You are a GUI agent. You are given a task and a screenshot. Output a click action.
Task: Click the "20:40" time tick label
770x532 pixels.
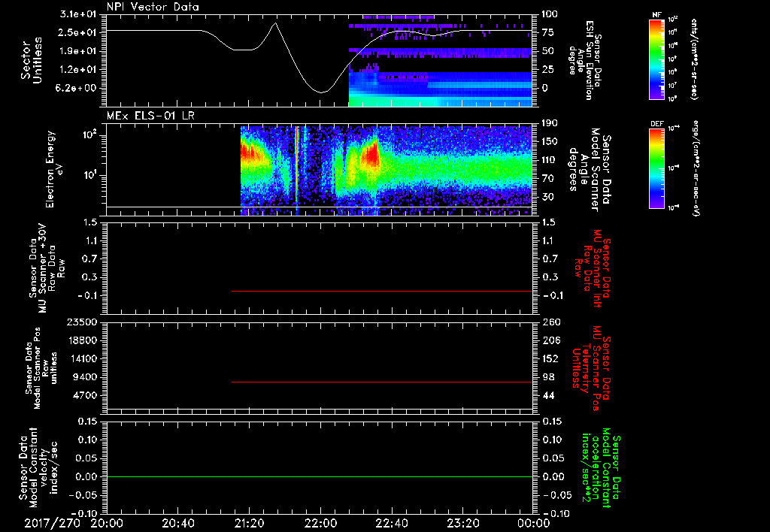[x=177, y=523]
